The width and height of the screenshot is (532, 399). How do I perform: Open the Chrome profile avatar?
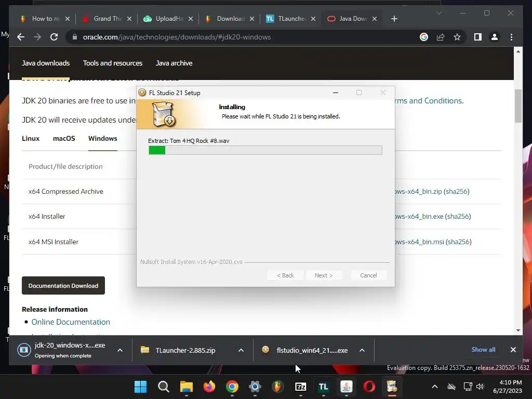495,37
